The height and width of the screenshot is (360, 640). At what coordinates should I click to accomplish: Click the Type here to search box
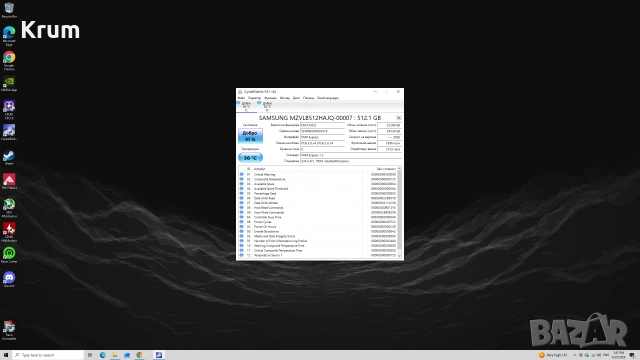(x=48, y=355)
